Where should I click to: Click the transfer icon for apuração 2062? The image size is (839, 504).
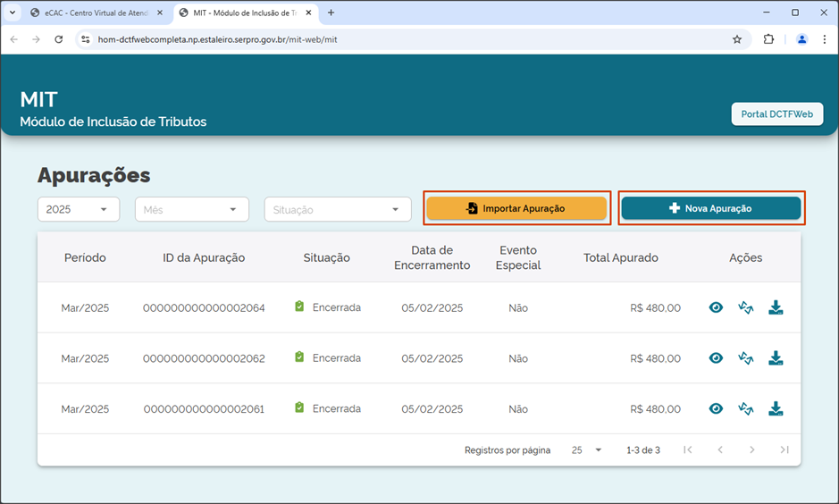point(745,358)
